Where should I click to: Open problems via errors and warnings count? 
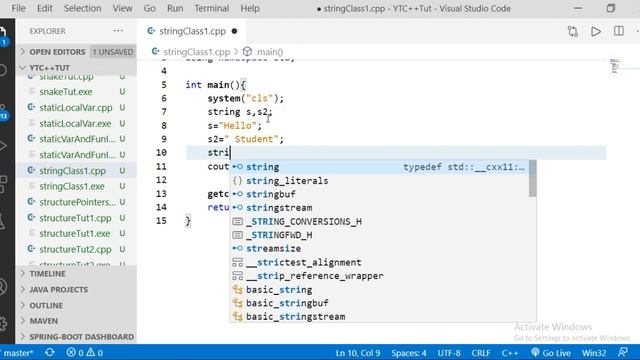[x=84, y=353]
